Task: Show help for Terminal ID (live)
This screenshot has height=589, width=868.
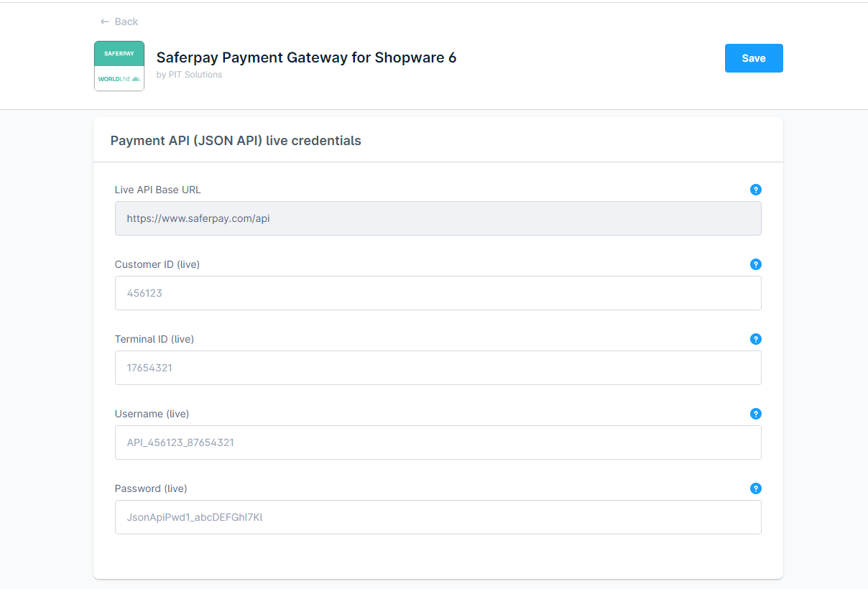Action: 755,339
